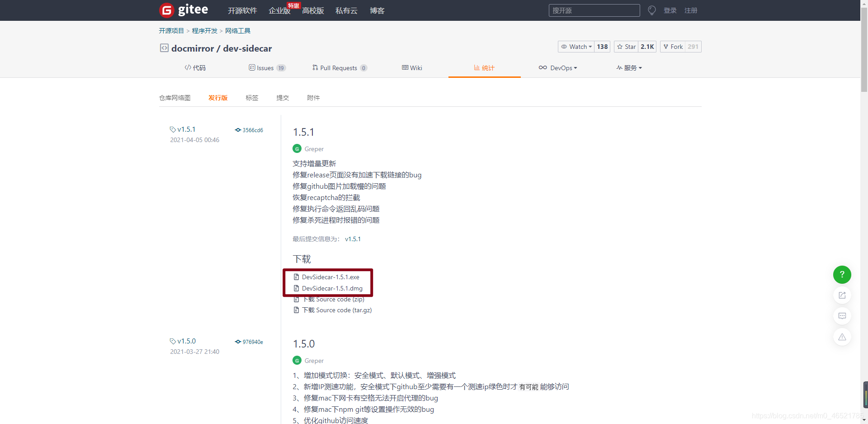This screenshot has width=868, height=424.
Task: Open the floating feedback comment icon
Action: click(842, 316)
